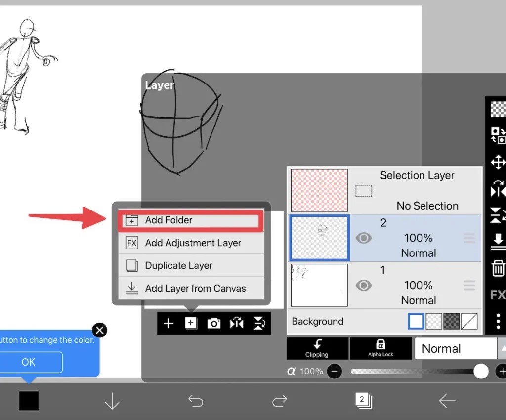
Task: Tap the down arrow in the bottom bar
Action: pyautogui.click(x=112, y=401)
